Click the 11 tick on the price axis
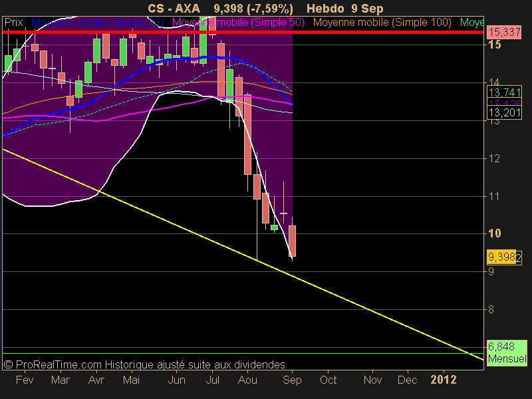 tap(493, 196)
